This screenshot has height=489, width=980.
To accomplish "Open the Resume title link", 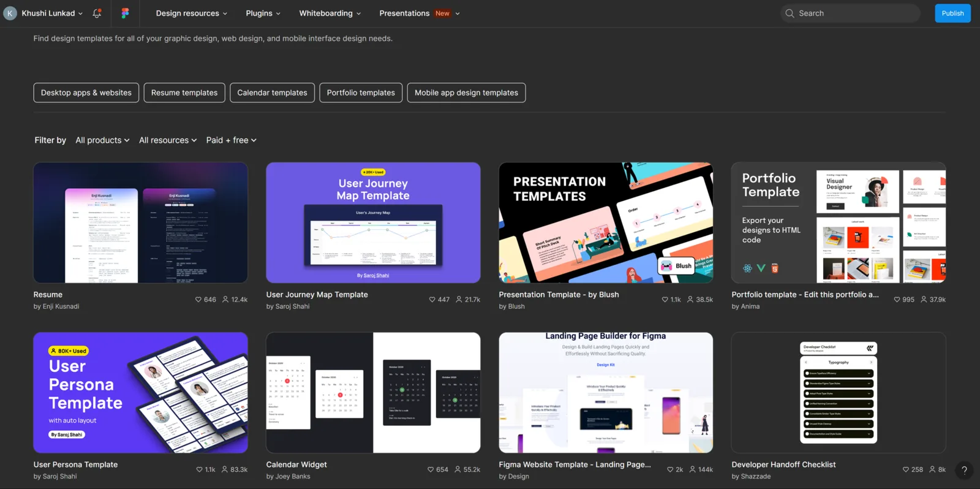I will [48, 295].
